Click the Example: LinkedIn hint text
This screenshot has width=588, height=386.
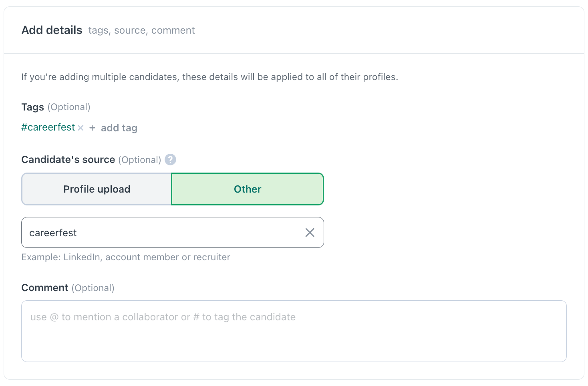point(126,257)
